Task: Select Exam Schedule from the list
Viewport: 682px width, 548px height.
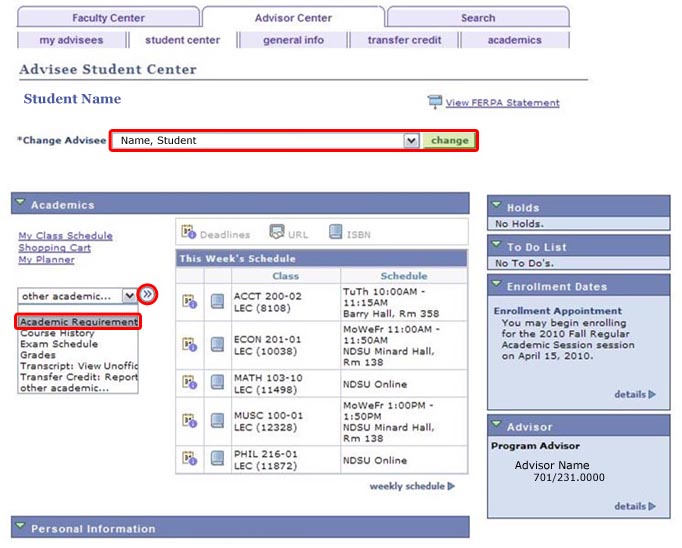Action: (78, 344)
